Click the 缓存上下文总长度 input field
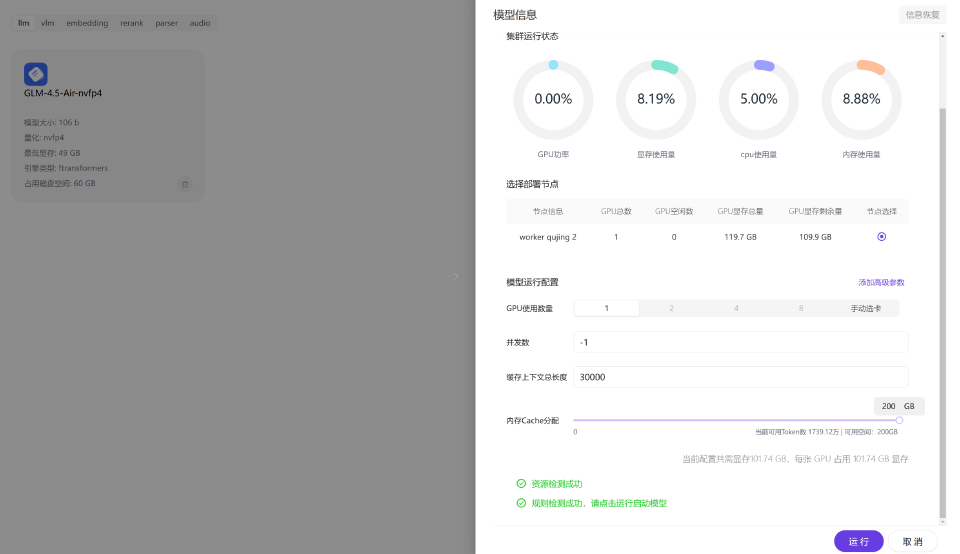Viewport: 960px width, 554px height. click(x=741, y=377)
